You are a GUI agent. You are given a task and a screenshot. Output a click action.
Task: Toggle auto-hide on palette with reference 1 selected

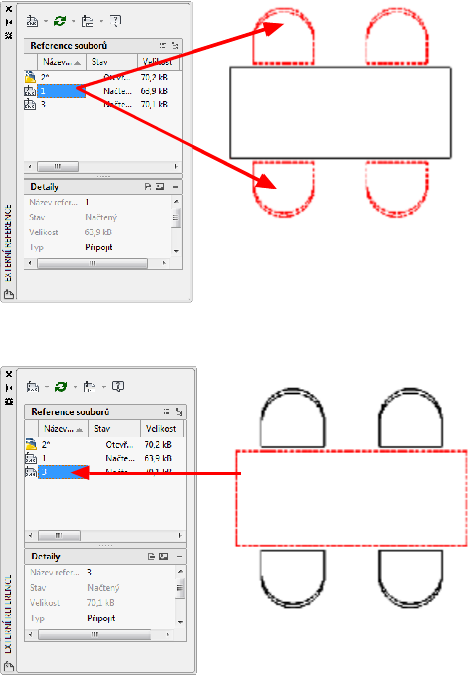click(x=9, y=22)
